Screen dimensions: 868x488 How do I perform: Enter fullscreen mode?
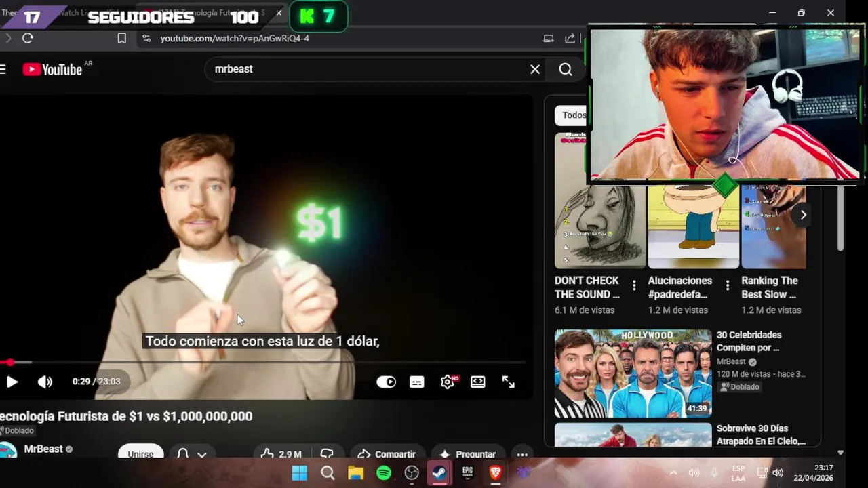coord(509,382)
